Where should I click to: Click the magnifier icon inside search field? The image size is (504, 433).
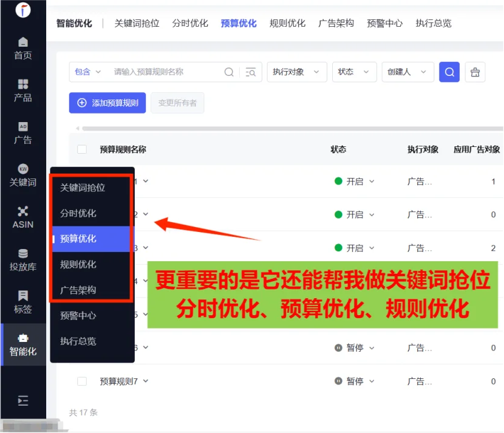(x=229, y=72)
